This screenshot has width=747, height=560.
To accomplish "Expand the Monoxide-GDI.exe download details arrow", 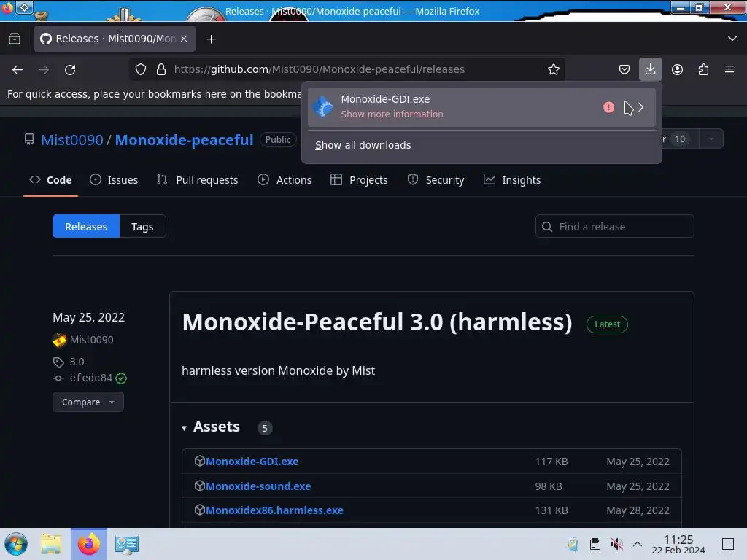I will click(x=641, y=107).
